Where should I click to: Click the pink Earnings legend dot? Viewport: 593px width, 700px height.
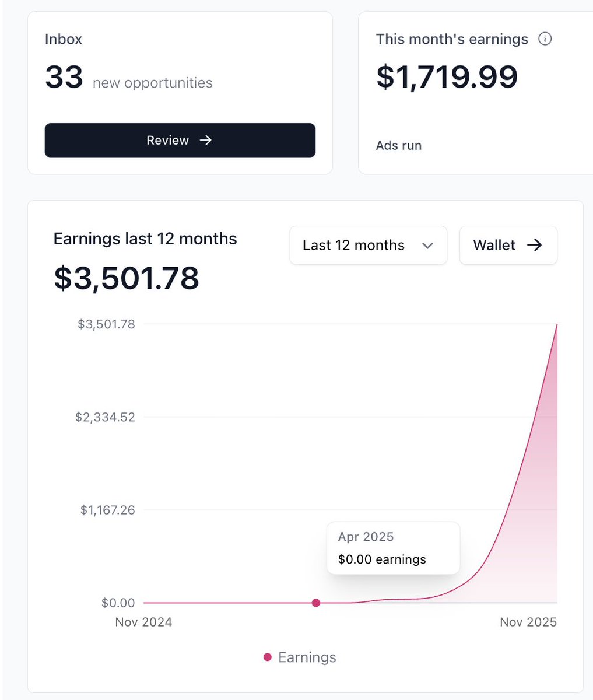(x=267, y=657)
